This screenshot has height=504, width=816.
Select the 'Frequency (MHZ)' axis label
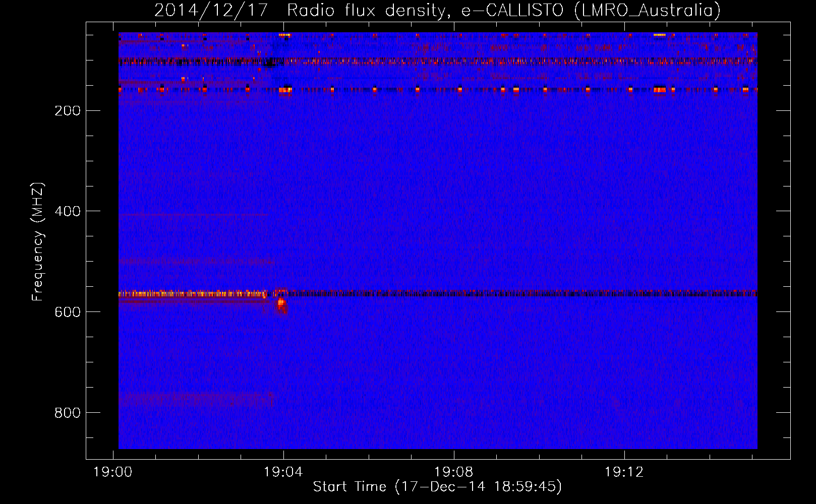[38, 242]
